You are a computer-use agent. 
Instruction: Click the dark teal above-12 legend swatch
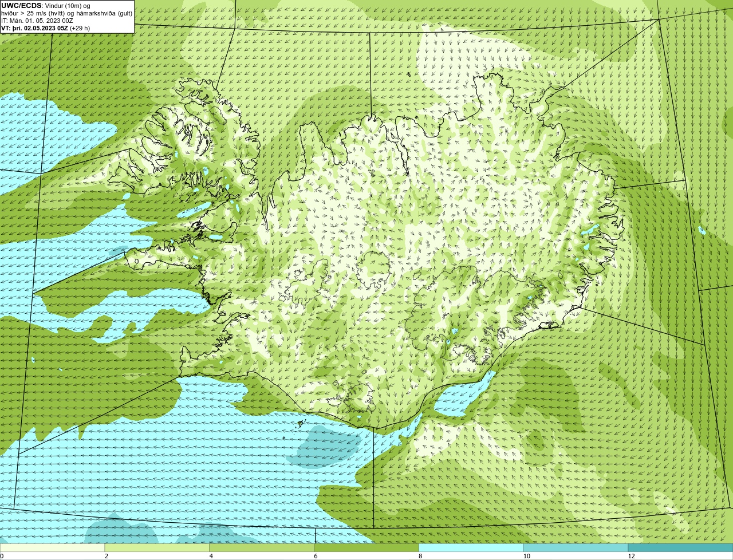pos(680,548)
